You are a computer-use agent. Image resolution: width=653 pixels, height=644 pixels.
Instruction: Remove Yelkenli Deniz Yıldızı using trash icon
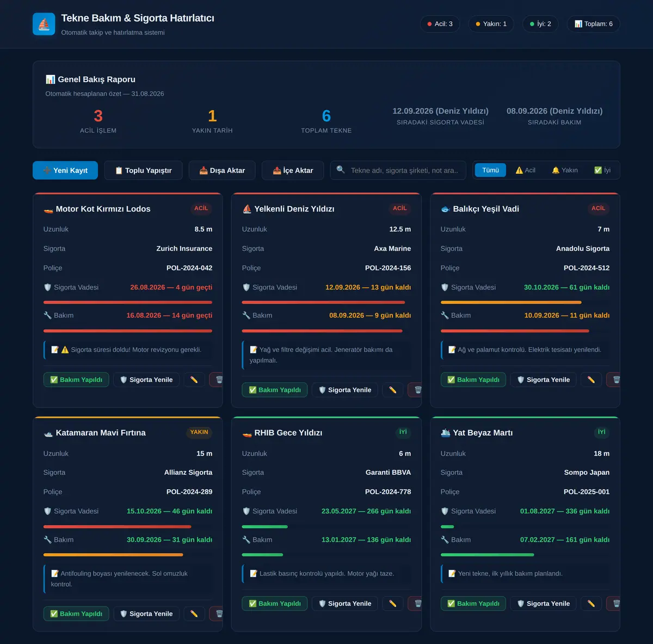click(415, 390)
